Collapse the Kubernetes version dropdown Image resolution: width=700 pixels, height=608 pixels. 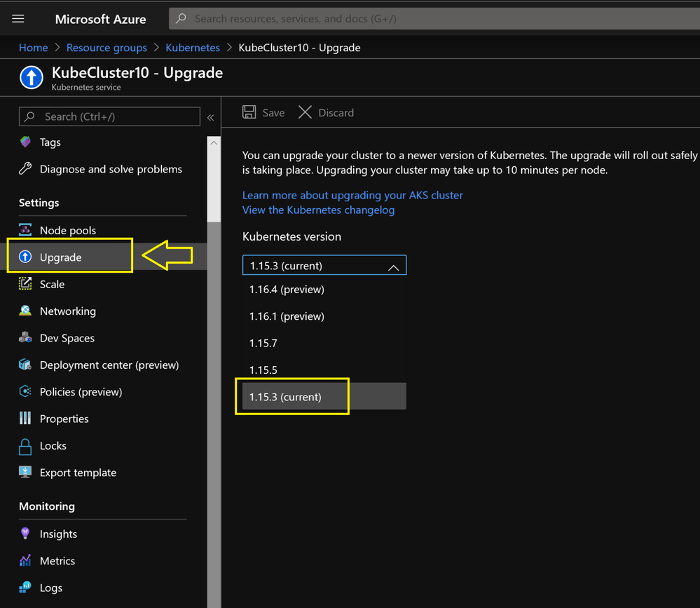(x=393, y=266)
